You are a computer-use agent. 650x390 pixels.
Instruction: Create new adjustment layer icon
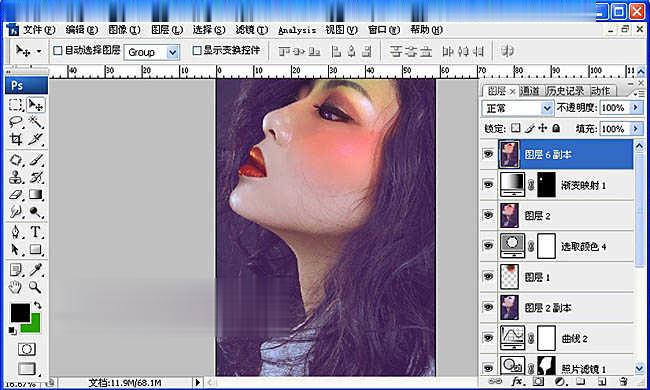coord(559,381)
